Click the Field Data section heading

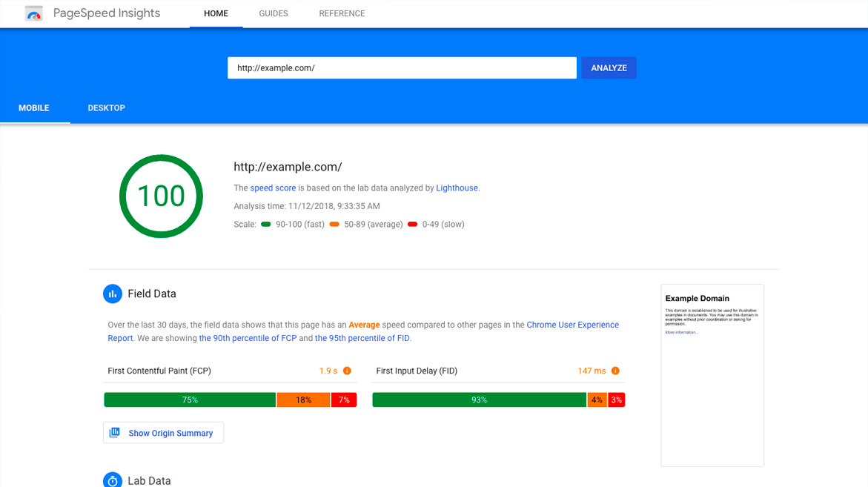(x=152, y=294)
